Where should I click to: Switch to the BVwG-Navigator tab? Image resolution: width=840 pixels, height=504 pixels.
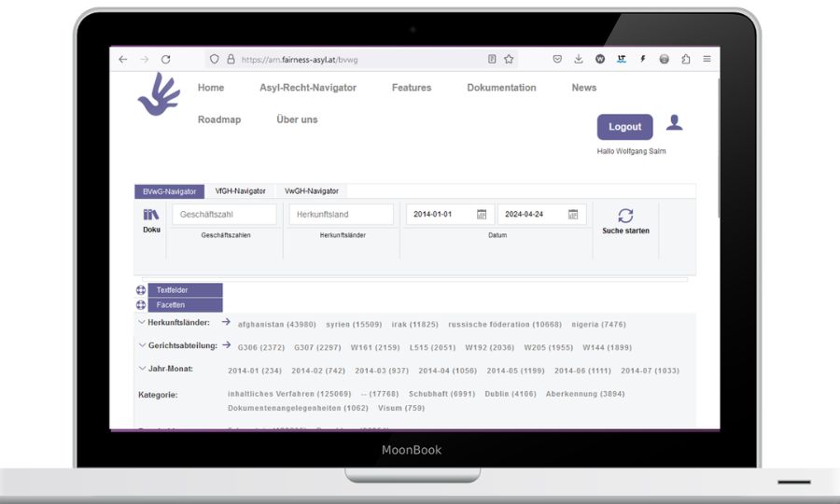[x=169, y=191]
